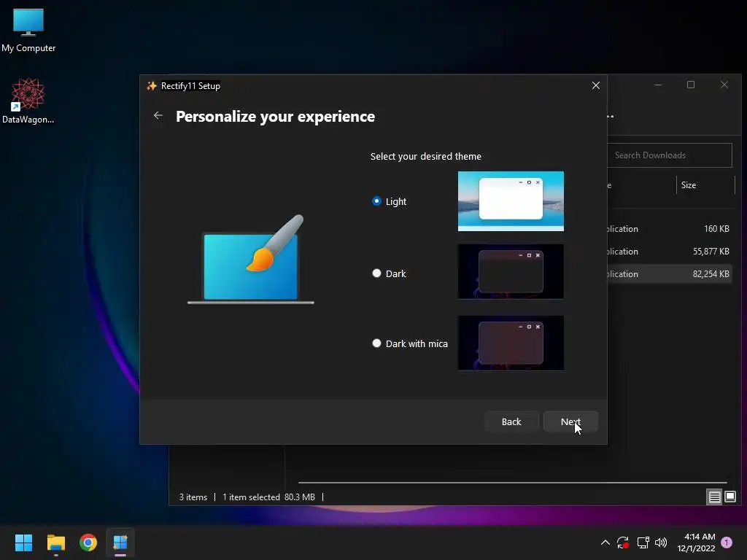Viewport: 747px width, 560px height.
Task: Switch Explorer to large icons view
Action: [729, 497]
